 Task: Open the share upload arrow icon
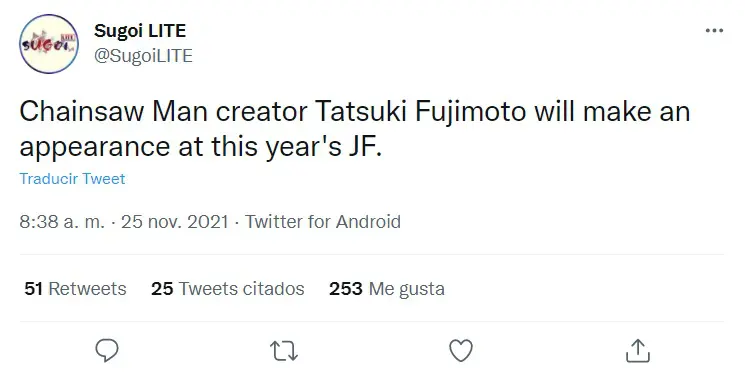tap(638, 351)
